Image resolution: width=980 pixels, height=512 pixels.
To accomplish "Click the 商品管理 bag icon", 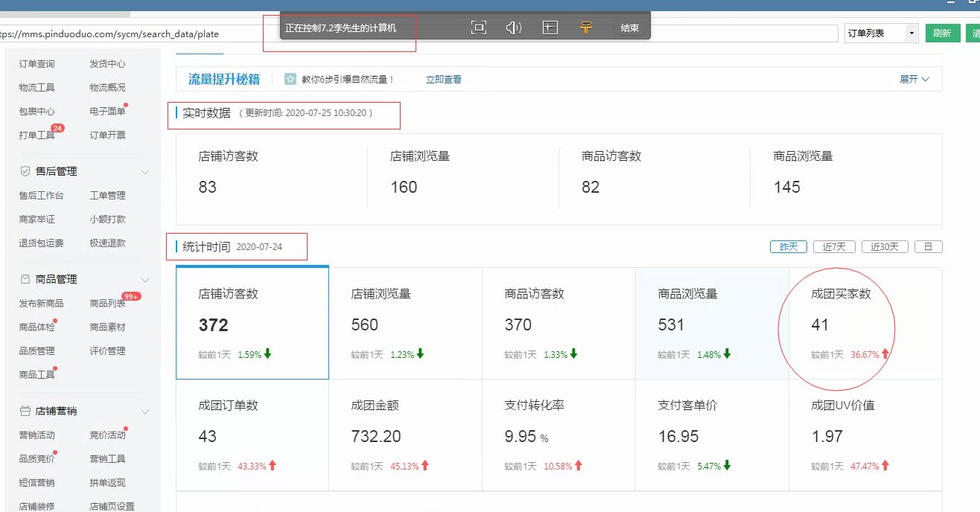I will [x=25, y=279].
